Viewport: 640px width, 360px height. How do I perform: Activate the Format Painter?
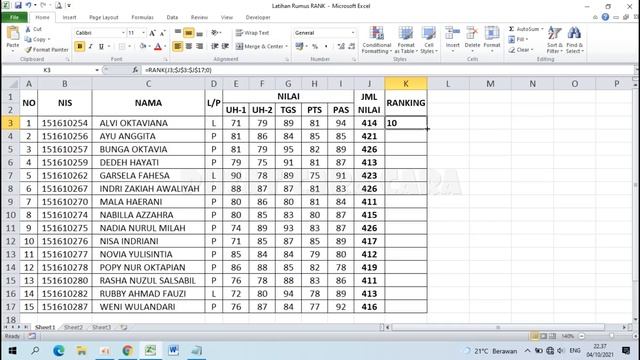[x=47, y=50]
